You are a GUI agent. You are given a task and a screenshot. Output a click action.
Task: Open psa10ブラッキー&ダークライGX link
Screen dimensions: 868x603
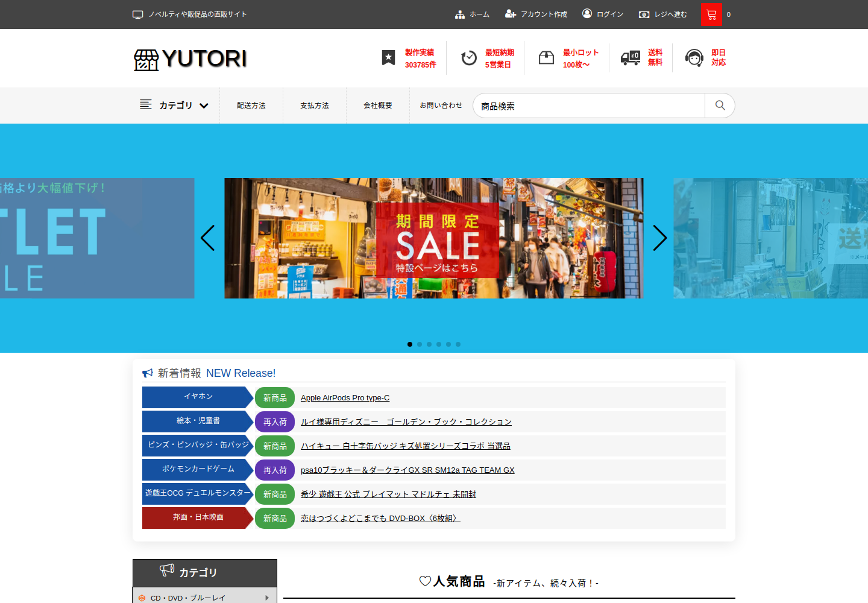pyautogui.click(x=407, y=470)
